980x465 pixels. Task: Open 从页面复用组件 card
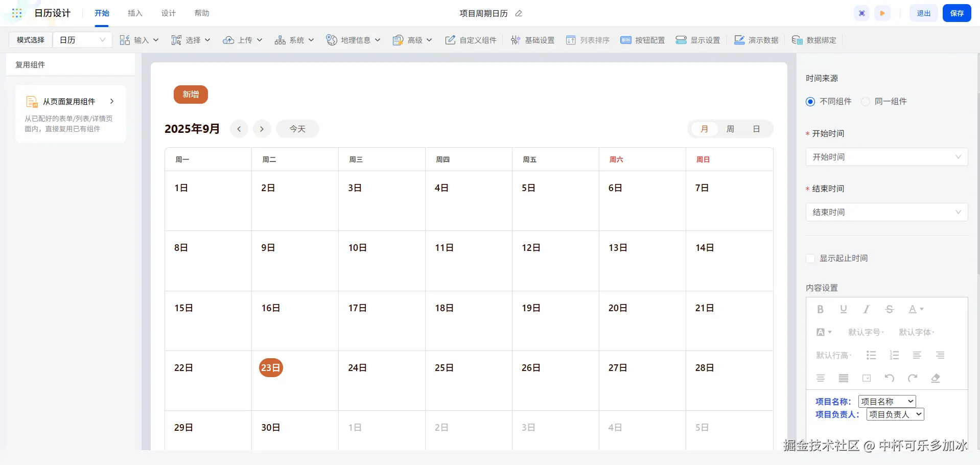coord(71,114)
